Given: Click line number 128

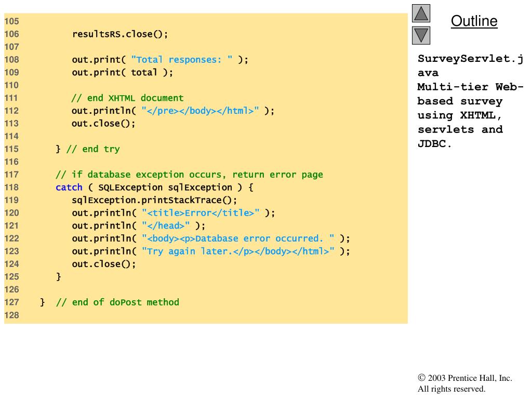Looking at the screenshot, I should tap(11, 315).
